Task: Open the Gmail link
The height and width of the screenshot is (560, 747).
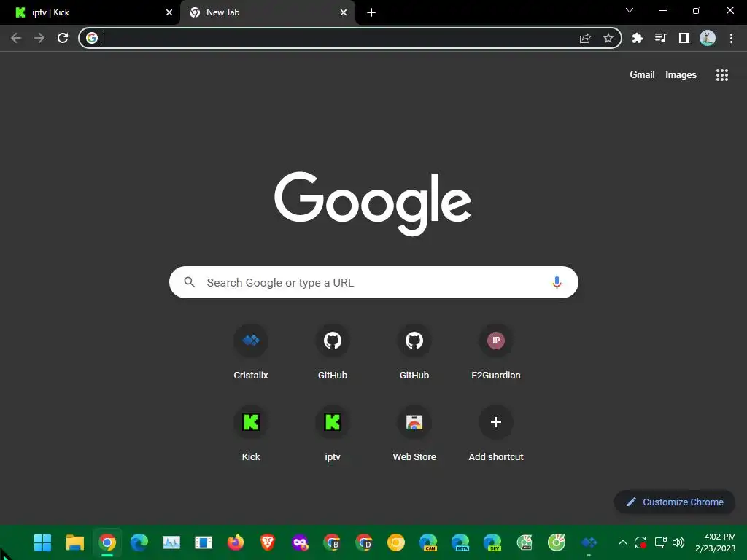Action: [642, 75]
